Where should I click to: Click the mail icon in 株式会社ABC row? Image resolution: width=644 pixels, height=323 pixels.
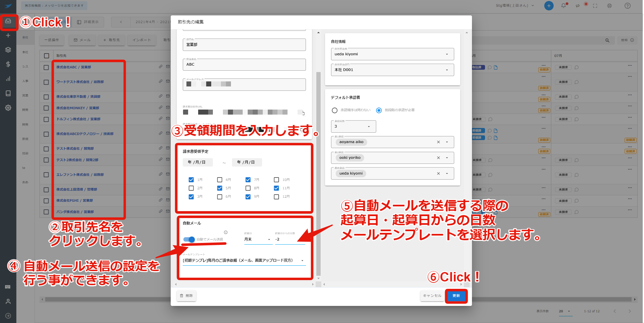click(x=168, y=67)
